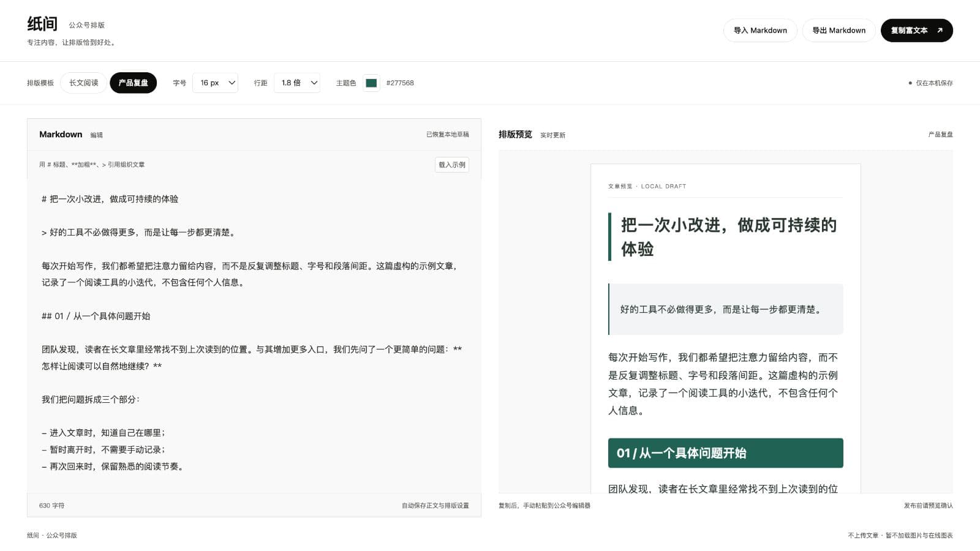
Task: Click inside the Markdown editor text area
Action: coord(254,335)
